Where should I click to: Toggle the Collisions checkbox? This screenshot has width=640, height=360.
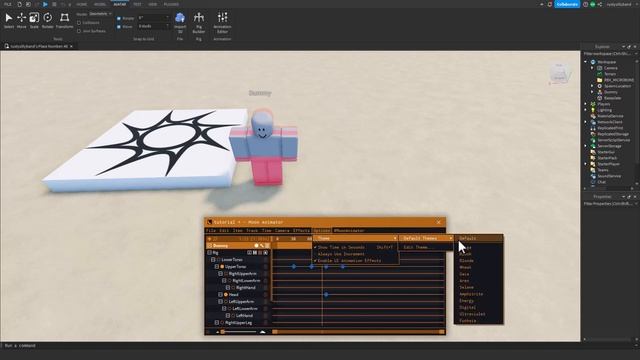pos(79,23)
